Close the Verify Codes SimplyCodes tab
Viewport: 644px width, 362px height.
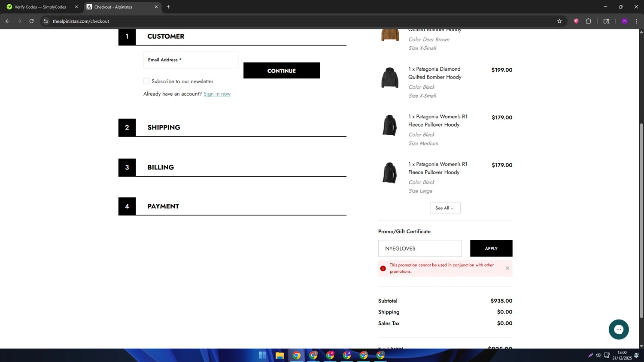pos(76,7)
